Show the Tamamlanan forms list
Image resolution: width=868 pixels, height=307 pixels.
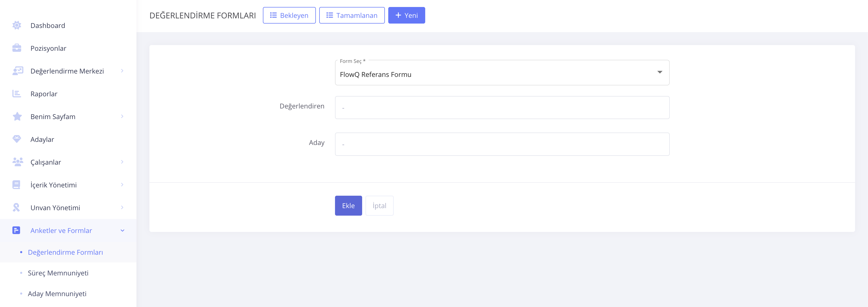(352, 16)
